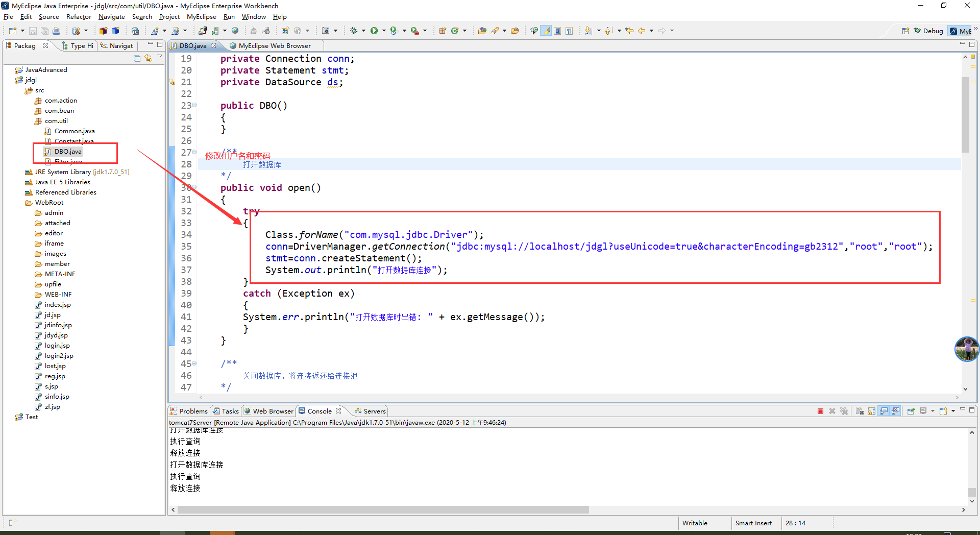Image resolution: width=980 pixels, height=535 pixels.
Task: Click the Print toolbar icon
Action: (x=56, y=31)
